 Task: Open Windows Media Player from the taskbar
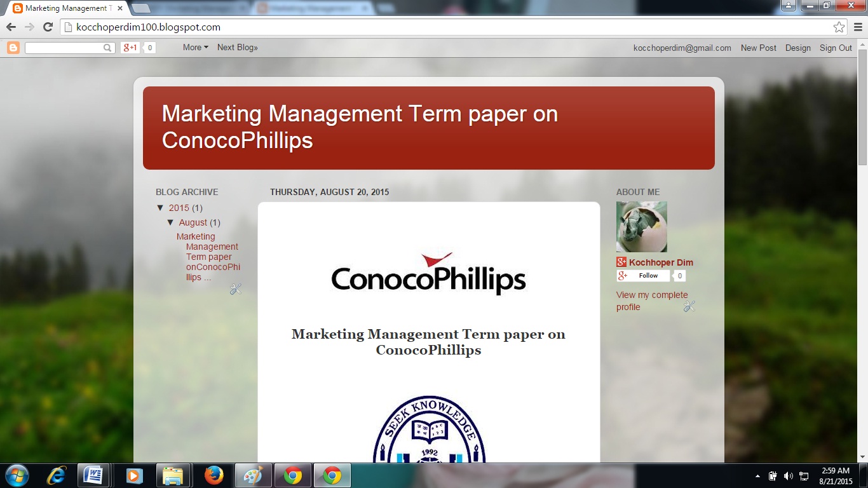click(x=133, y=475)
